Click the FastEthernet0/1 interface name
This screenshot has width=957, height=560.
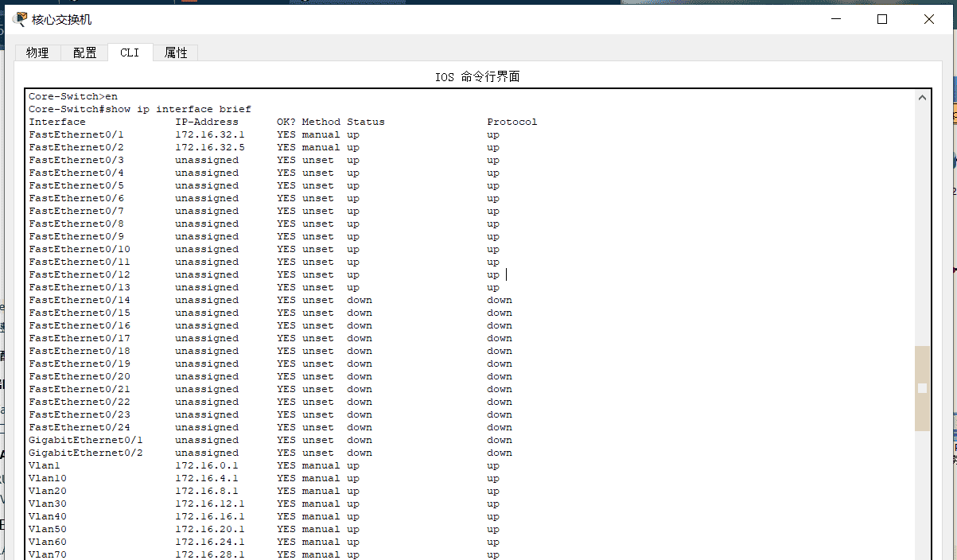[x=76, y=134]
